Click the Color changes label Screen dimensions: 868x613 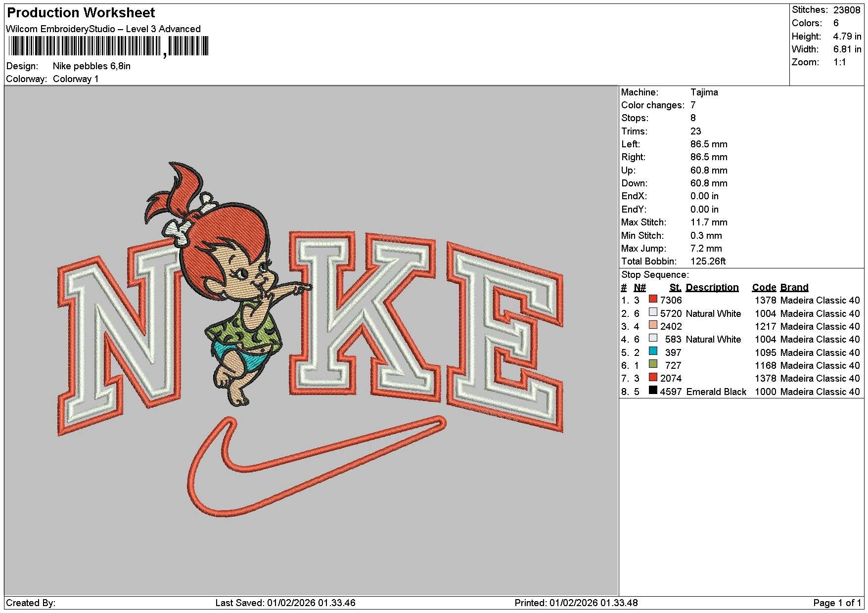pos(653,105)
